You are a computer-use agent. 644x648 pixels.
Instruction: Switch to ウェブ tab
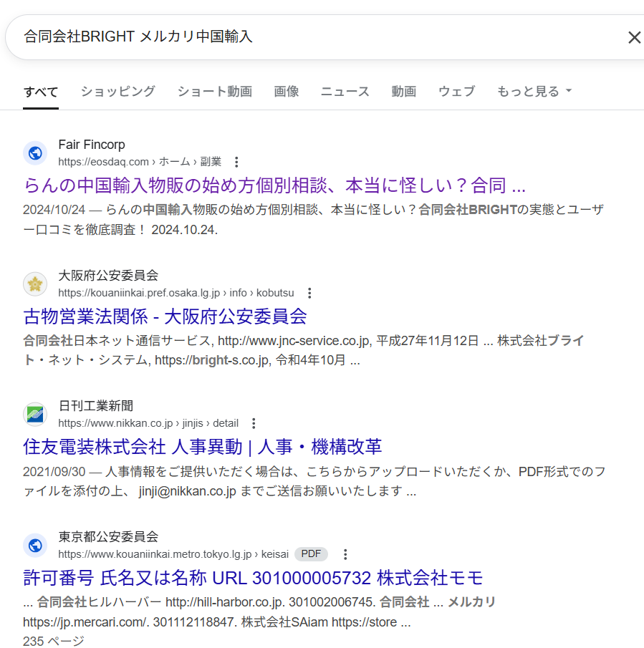click(456, 92)
